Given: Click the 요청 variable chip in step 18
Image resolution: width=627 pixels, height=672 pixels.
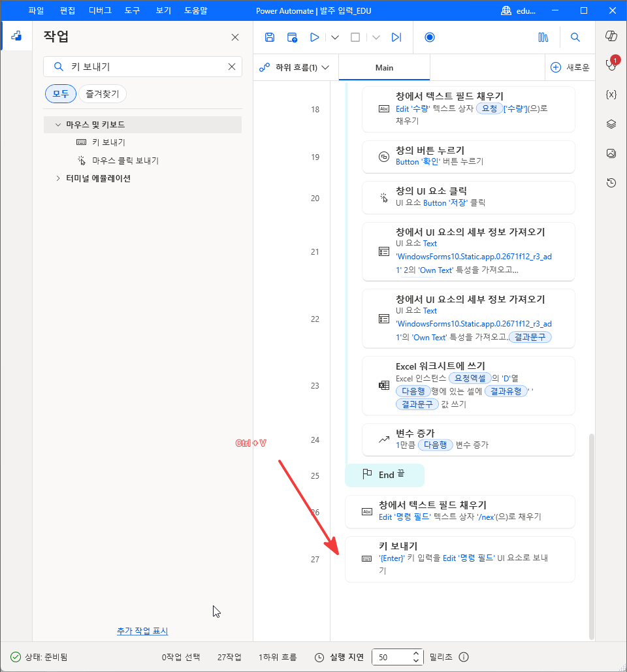Looking at the screenshot, I should (489, 108).
